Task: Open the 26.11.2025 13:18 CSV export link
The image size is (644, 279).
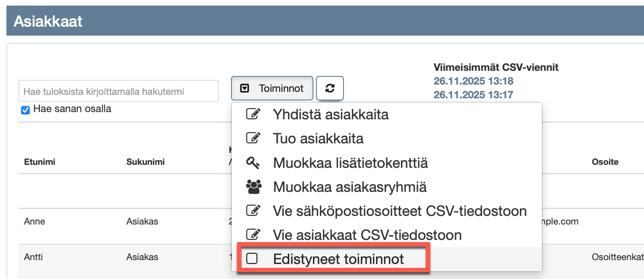Action: point(474,81)
